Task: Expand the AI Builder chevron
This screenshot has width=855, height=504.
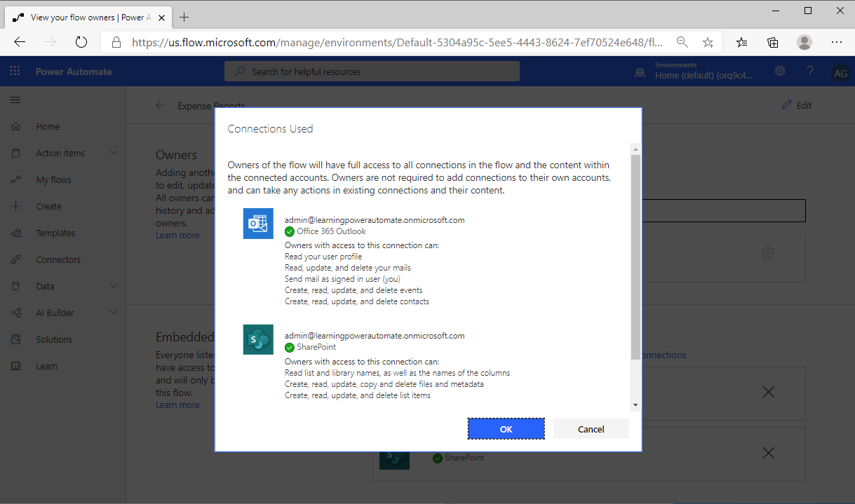Action: tap(114, 313)
